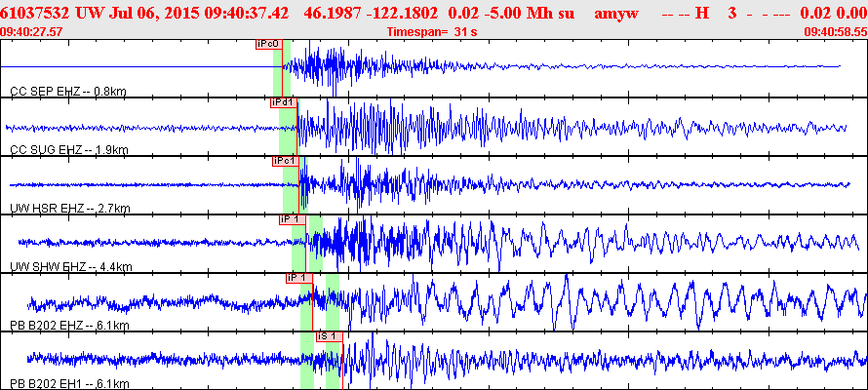Click the end time 09:40:58.55

click(835, 32)
